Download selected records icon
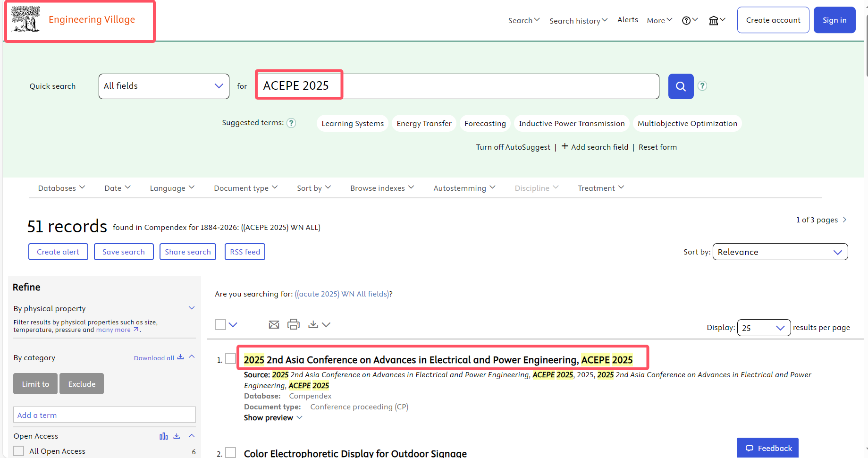 (313, 324)
